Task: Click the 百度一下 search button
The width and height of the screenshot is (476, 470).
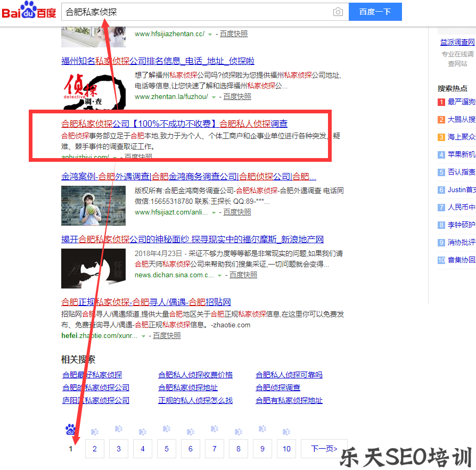Action: coord(375,11)
